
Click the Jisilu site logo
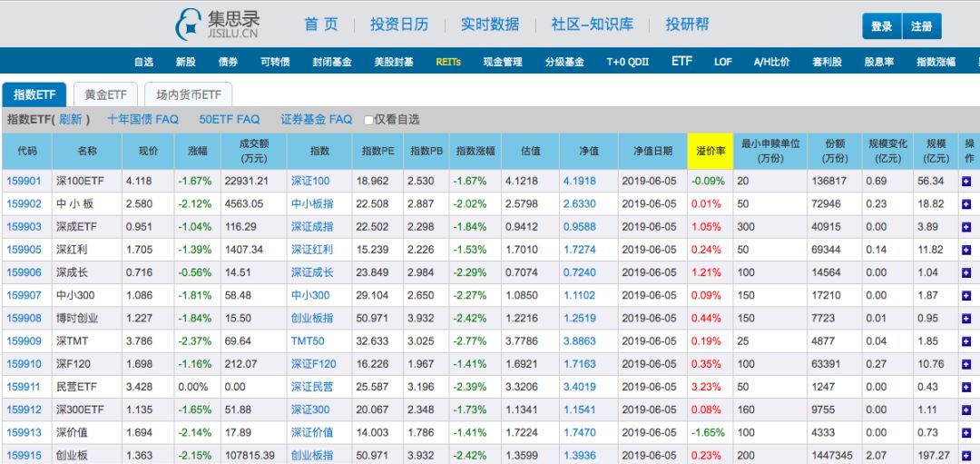217,25
